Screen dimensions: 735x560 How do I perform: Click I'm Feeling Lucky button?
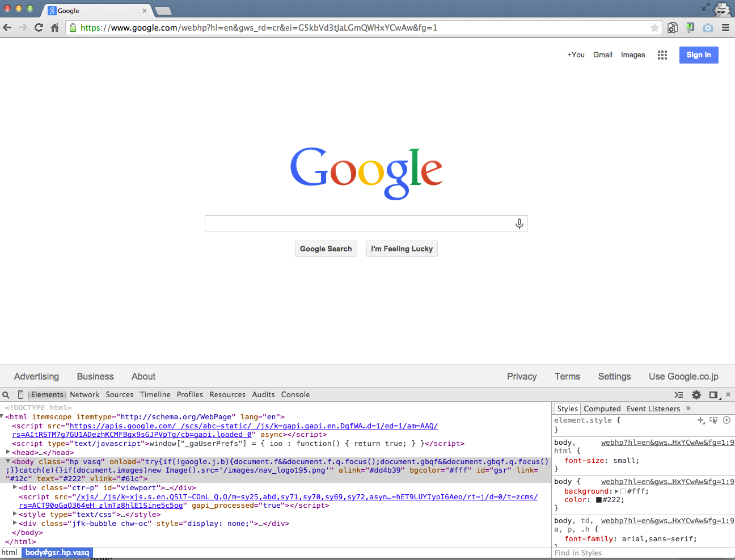pyautogui.click(x=402, y=249)
